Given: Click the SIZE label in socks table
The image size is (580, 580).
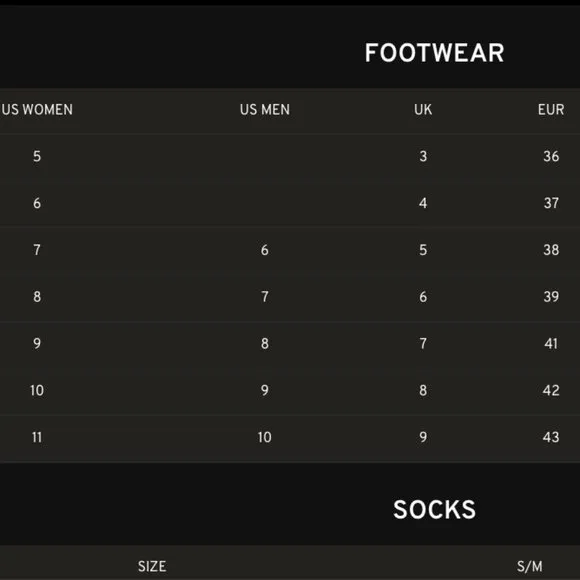Looking at the screenshot, I should coord(152,566).
